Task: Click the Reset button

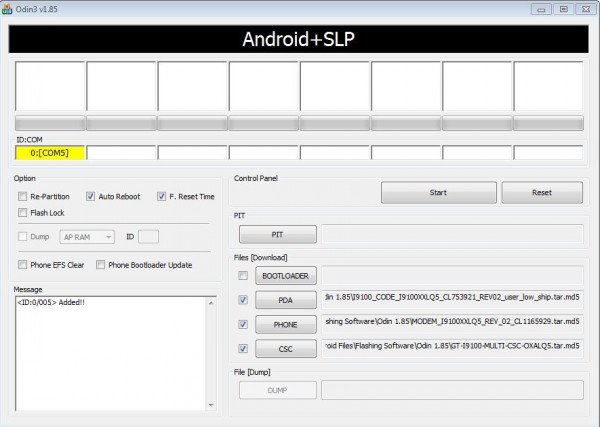Action: pyautogui.click(x=542, y=192)
